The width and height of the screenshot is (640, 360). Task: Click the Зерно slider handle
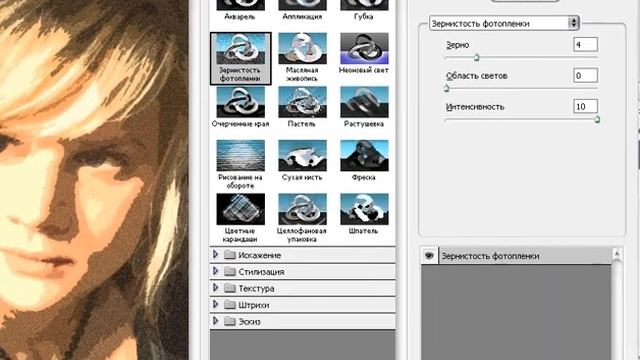tap(476, 58)
